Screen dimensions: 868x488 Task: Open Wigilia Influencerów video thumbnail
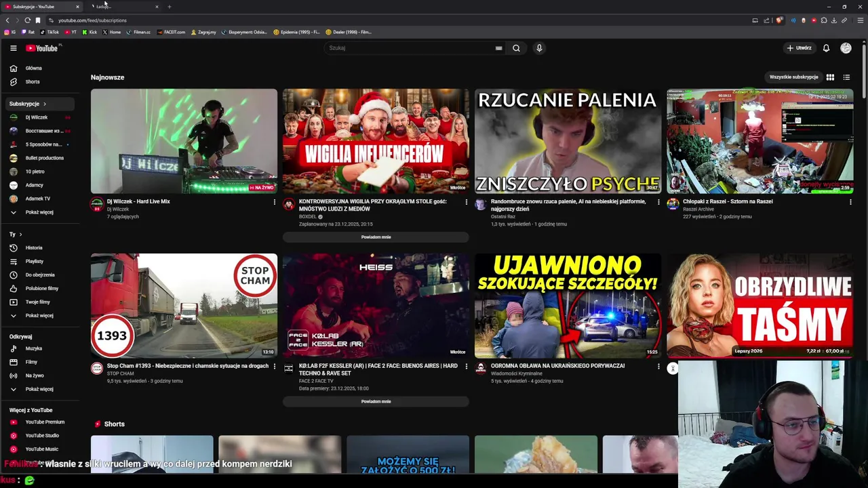tap(376, 141)
